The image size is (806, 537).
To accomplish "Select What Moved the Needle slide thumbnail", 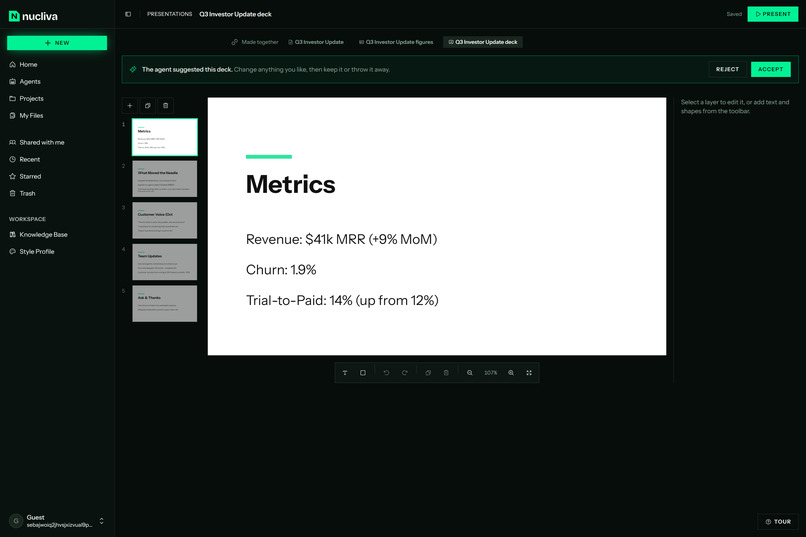I will pyautogui.click(x=164, y=179).
